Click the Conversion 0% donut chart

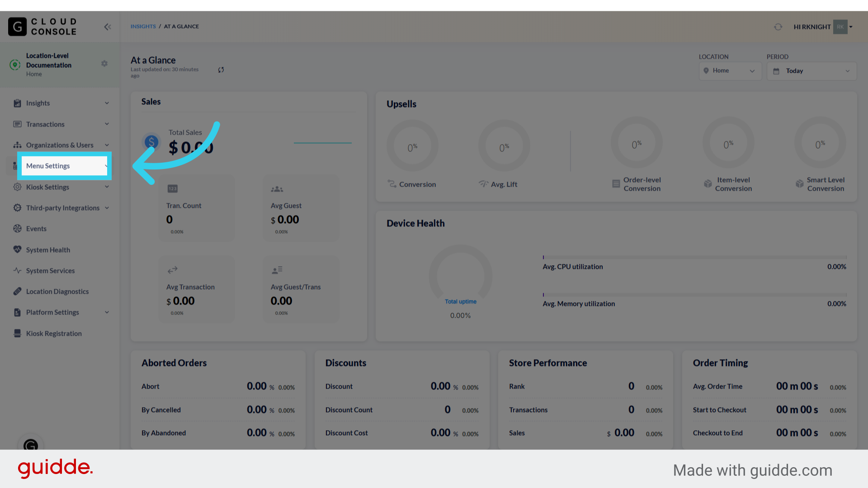(412, 145)
